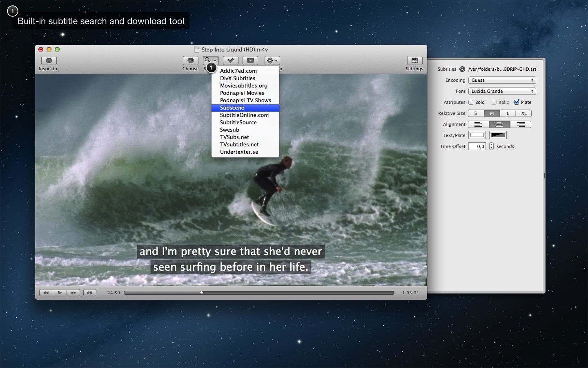Expand the Encoding dropdown
Viewport: 588px width, 368px height.
[x=502, y=80]
